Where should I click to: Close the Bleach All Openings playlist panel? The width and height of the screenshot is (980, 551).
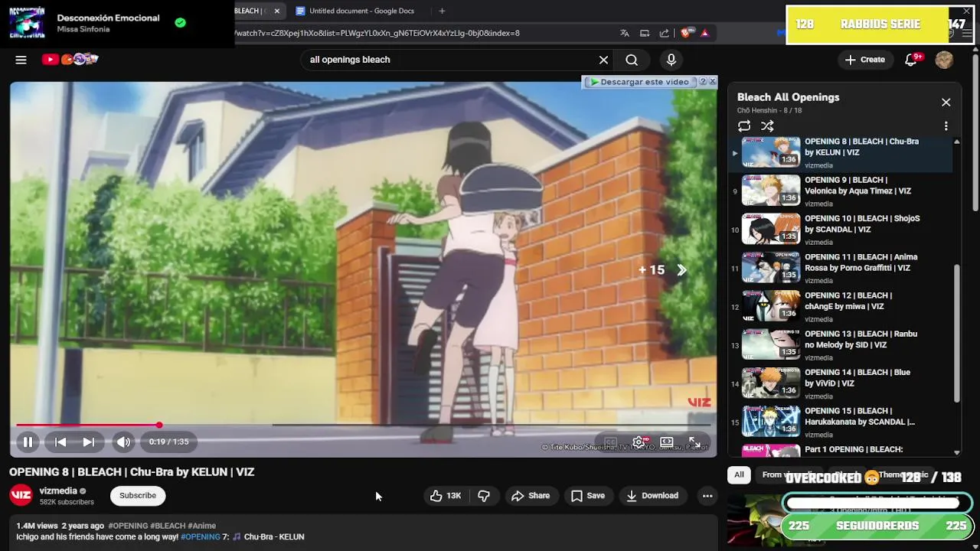click(x=946, y=102)
